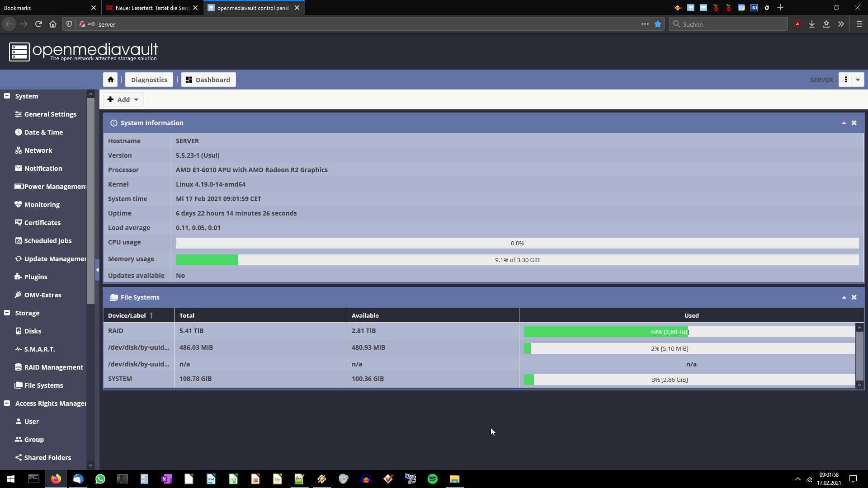Collapse the Storage tree section

coord(7,313)
